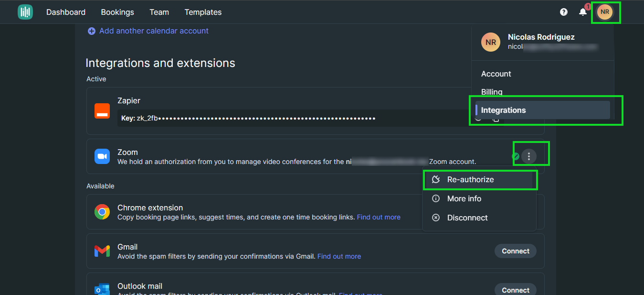Click the Active section label
Viewport: 644px width, 295px height.
(96, 79)
